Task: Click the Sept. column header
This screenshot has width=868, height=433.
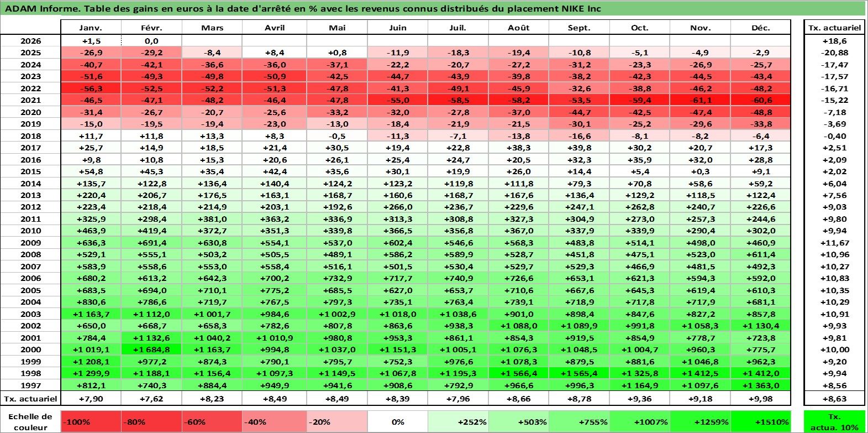Action: 579,28
